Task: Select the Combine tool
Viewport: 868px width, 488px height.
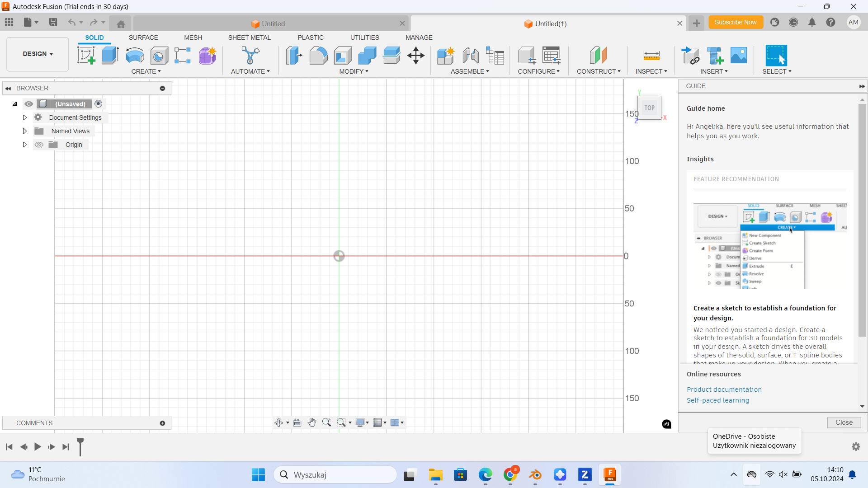Action: click(x=367, y=56)
